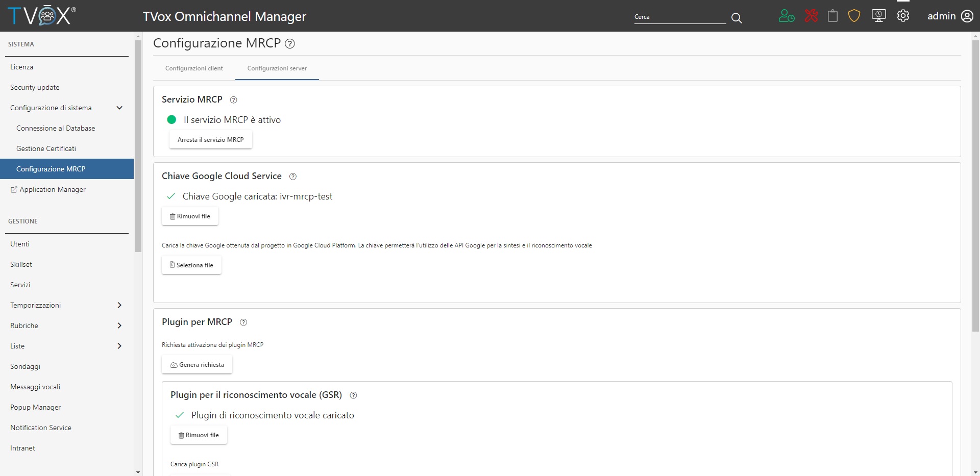The height and width of the screenshot is (476, 980).
Task: Open the clipboard icon in header
Action: (x=833, y=16)
